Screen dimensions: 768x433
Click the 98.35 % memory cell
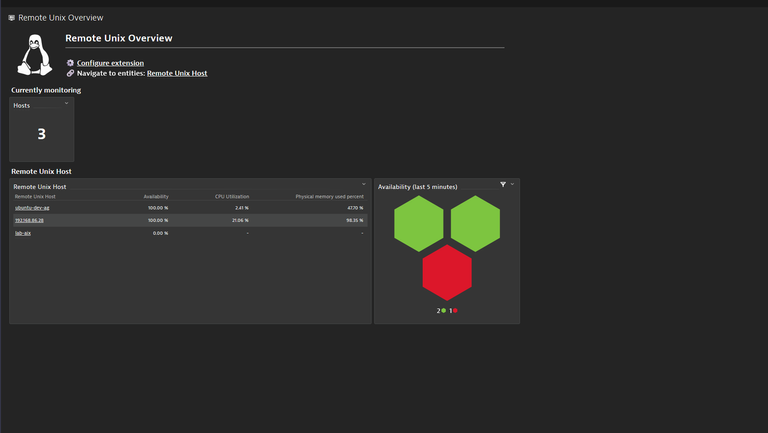[x=355, y=220]
